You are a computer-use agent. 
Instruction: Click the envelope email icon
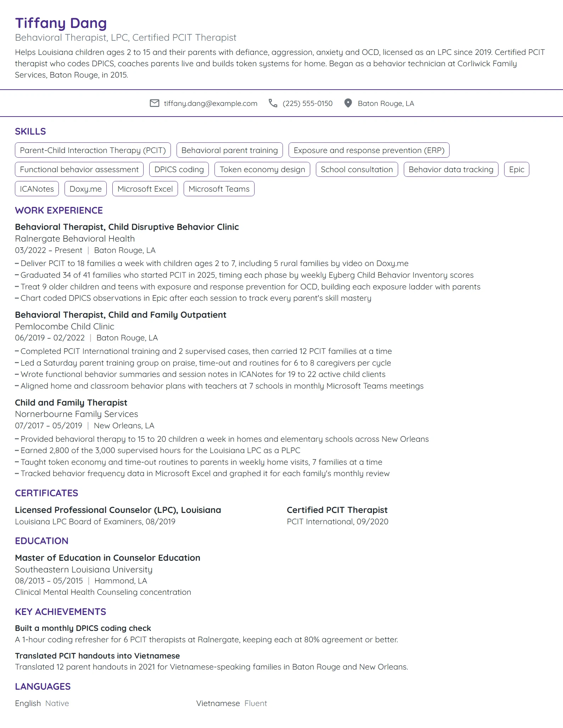(154, 103)
